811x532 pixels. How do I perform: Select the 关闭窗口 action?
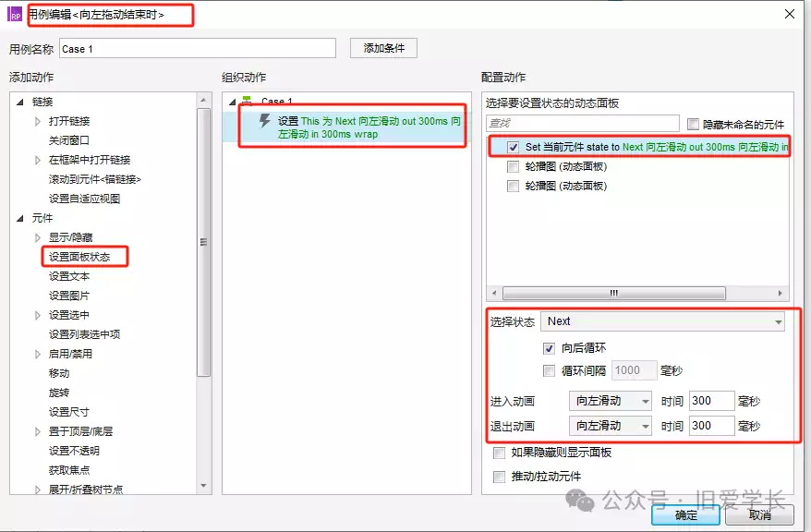pos(68,140)
